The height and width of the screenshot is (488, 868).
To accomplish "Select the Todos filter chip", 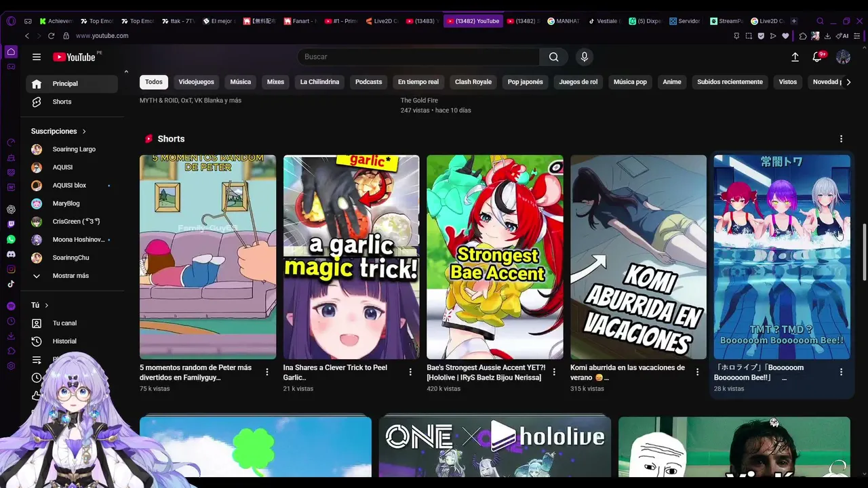I will (154, 82).
